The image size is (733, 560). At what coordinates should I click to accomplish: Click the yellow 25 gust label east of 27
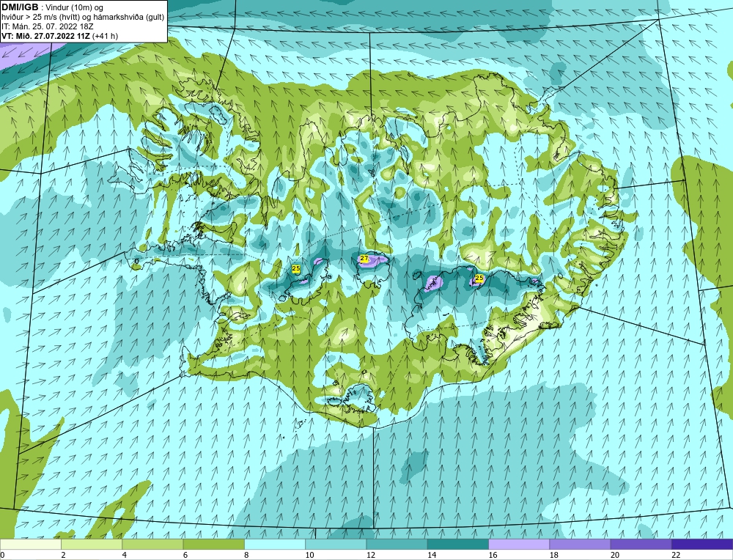click(x=479, y=278)
